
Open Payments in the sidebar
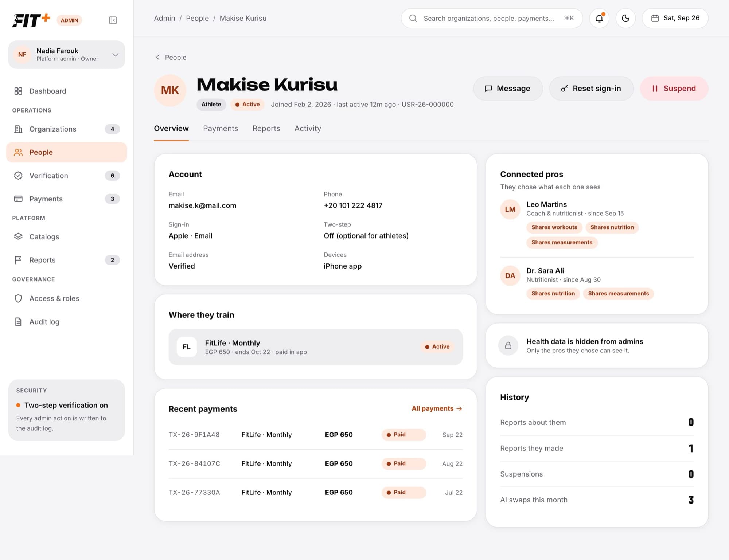pyautogui.click(x=66, y=199)
